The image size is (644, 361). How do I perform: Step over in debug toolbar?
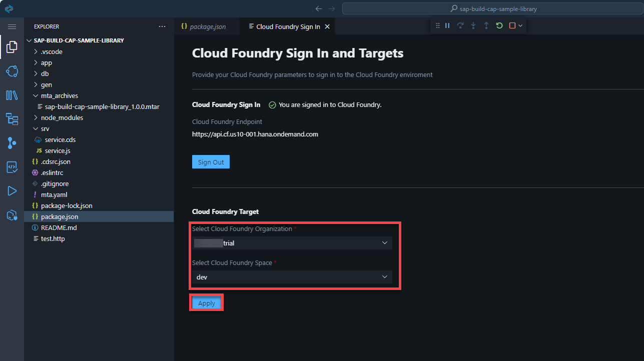[460, 25]
